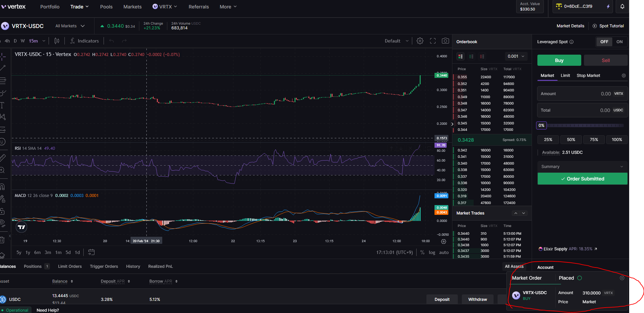The image size is (644, 313).
Task: Expand the order Summary section
Action: click(x=582, y=167)
